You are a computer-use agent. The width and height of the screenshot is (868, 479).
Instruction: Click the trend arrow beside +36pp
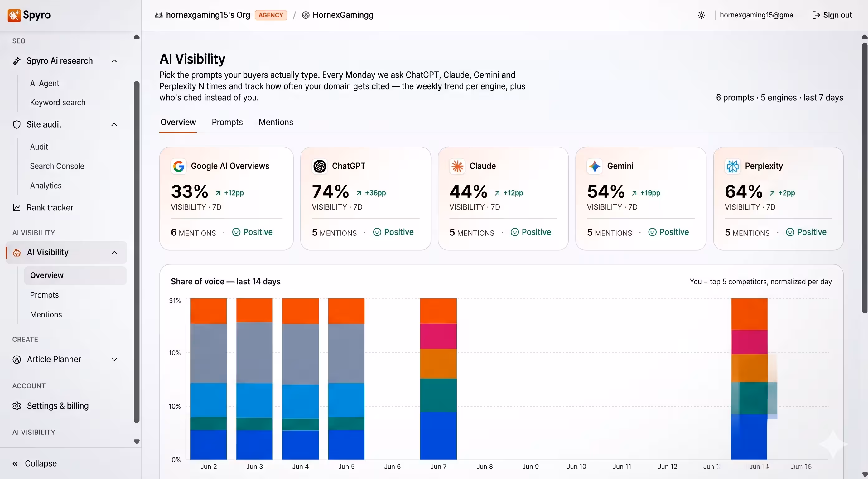359,193
